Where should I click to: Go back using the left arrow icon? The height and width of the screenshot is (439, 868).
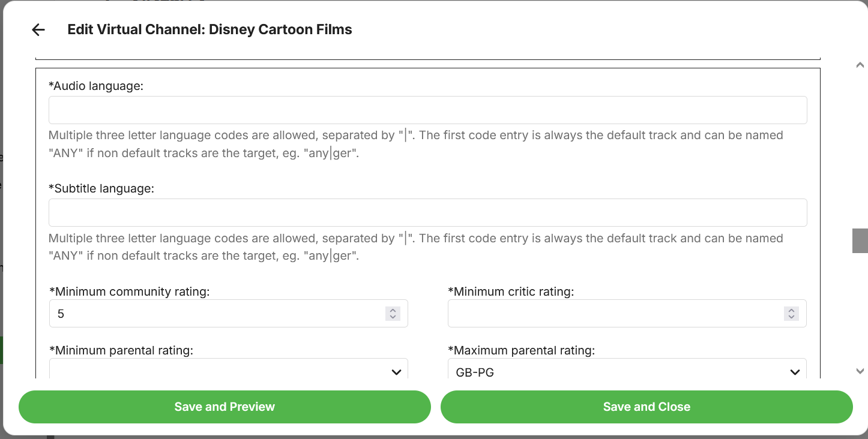click(x=38, y=30)
